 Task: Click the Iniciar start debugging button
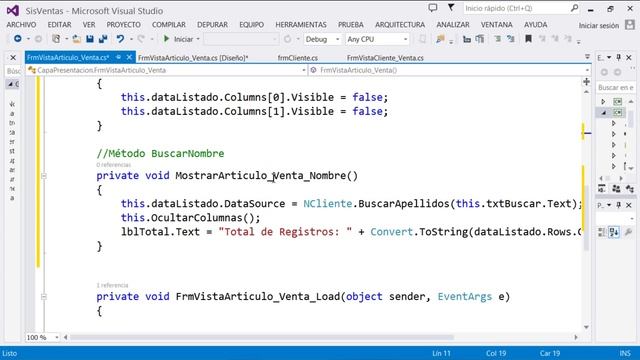coord(178,39)
